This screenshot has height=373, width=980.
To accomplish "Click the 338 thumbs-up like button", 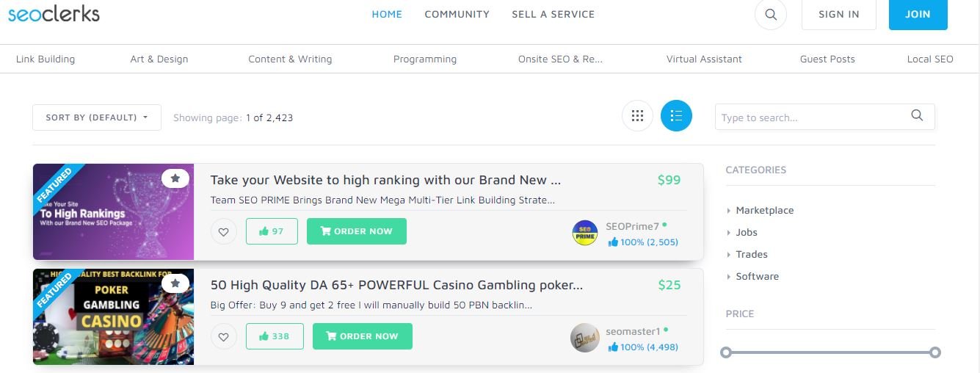I will coord(275,336).
